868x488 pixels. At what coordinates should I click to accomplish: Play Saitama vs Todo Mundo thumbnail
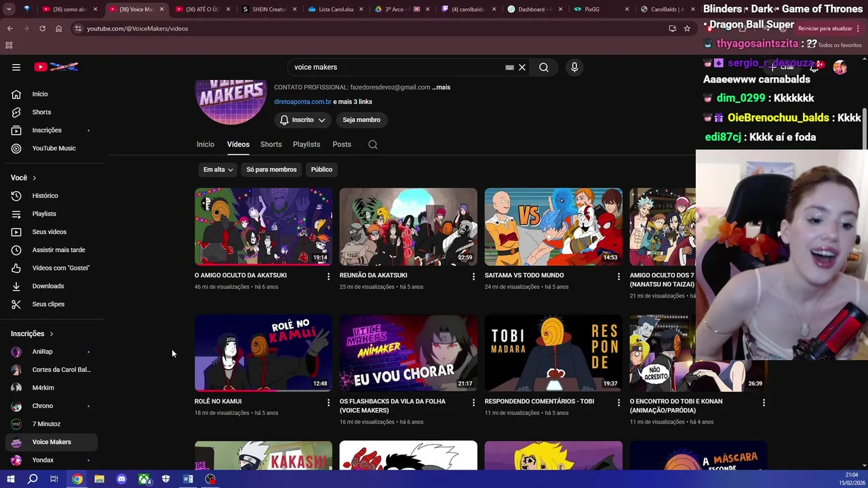click(553, 226)
